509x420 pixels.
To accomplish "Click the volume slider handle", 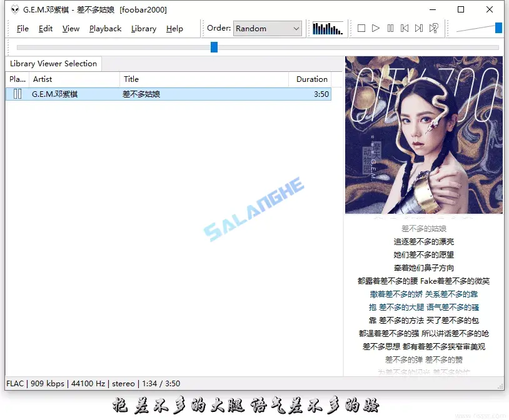I will coord(498,27).
